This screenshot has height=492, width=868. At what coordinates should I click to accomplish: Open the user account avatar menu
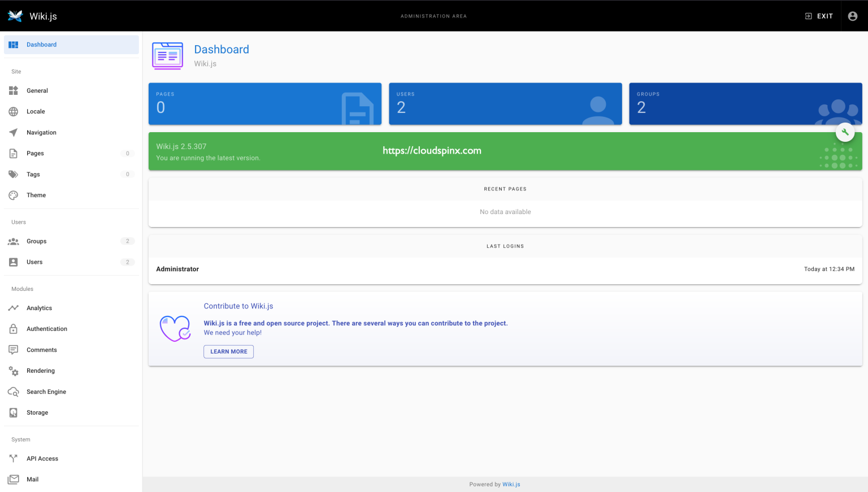(853, 16)
